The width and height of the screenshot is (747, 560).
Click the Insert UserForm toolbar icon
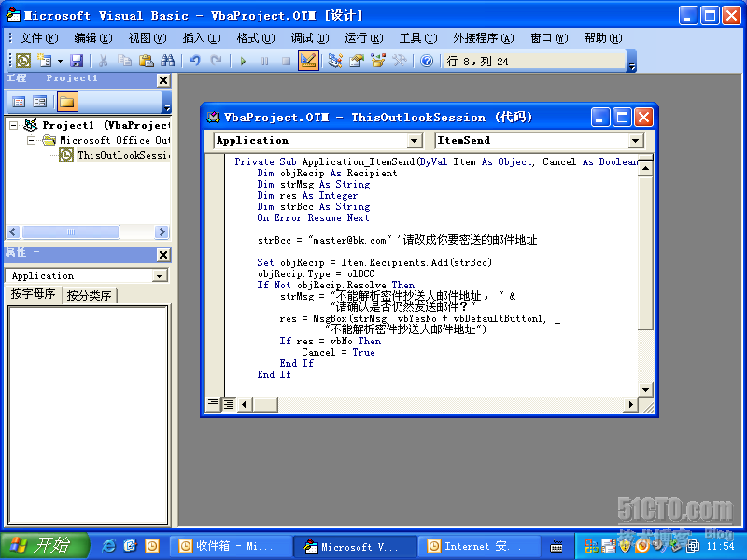(45, 61)
